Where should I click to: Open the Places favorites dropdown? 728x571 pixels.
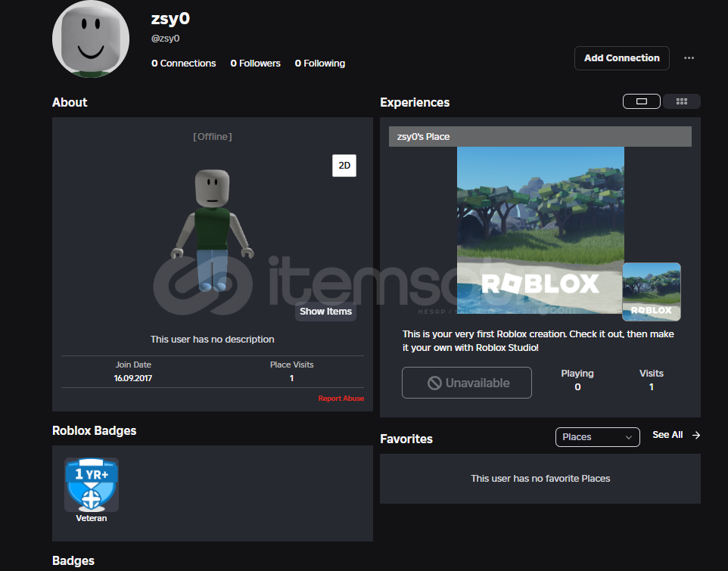point(597,437)
